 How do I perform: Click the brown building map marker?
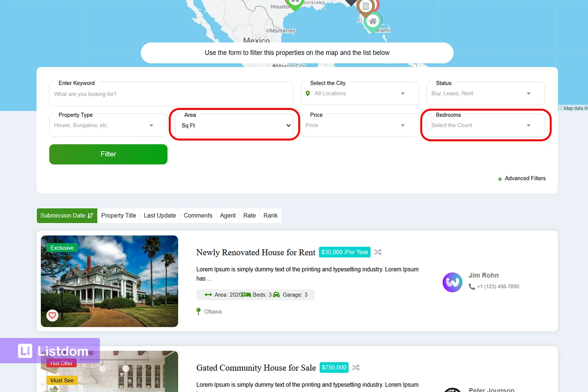coord(366,7)
